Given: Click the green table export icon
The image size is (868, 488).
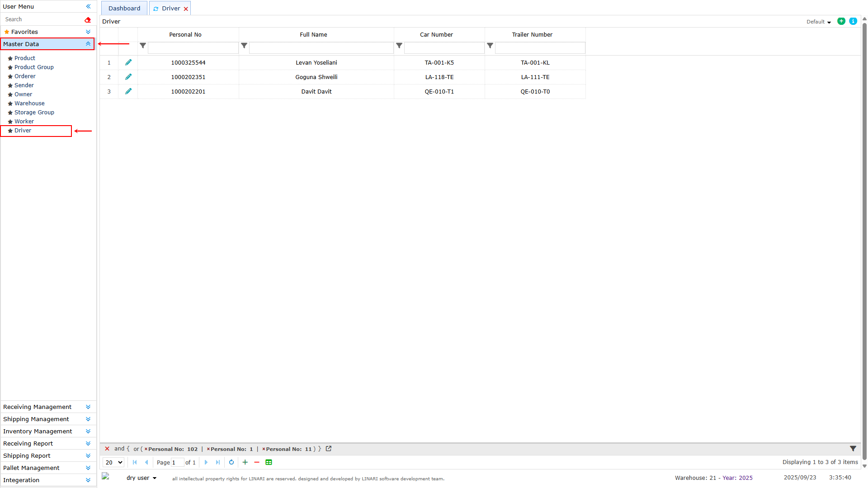Looking at the screenshot, I should point(269,462).
